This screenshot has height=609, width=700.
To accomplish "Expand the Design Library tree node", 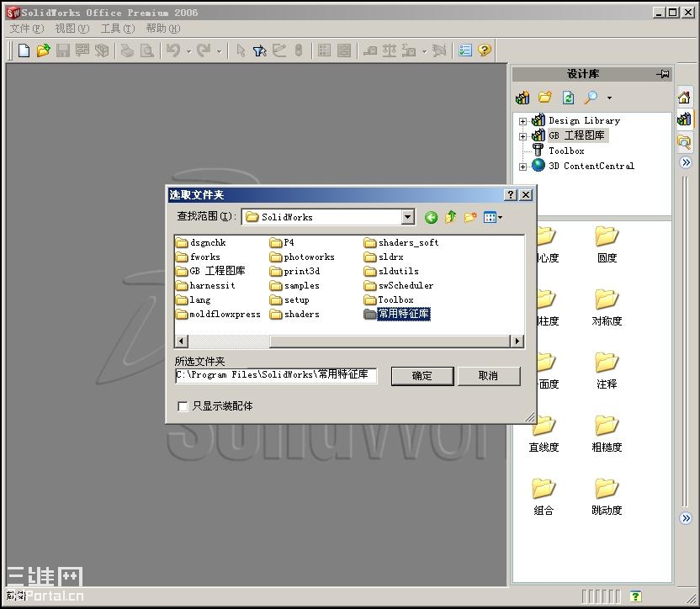I will point(522,121).
